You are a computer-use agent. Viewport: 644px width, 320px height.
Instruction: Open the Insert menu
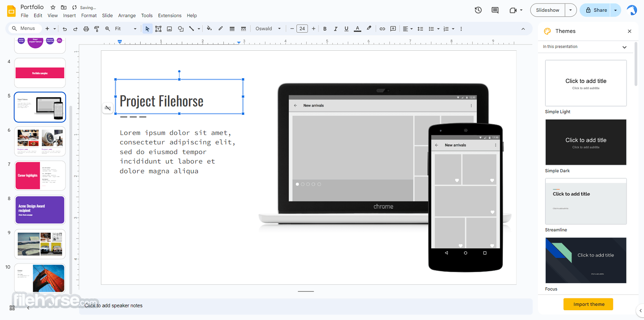point(69,16)
